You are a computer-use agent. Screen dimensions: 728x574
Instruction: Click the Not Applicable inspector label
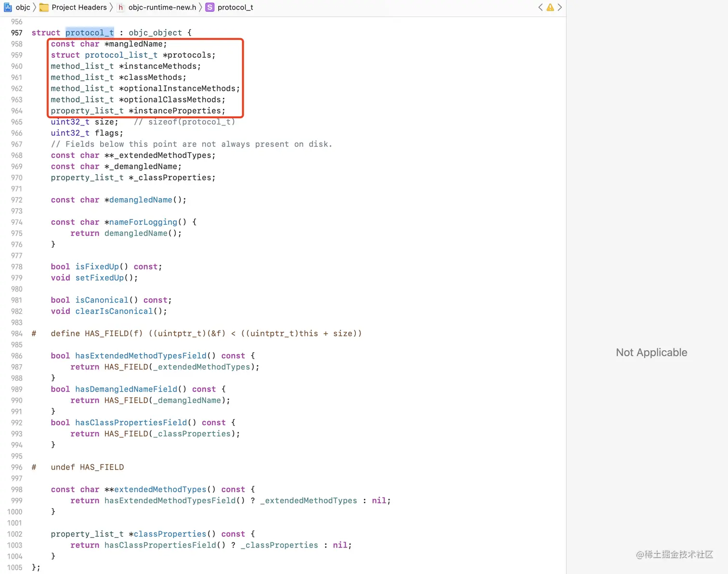coord(651,353)
